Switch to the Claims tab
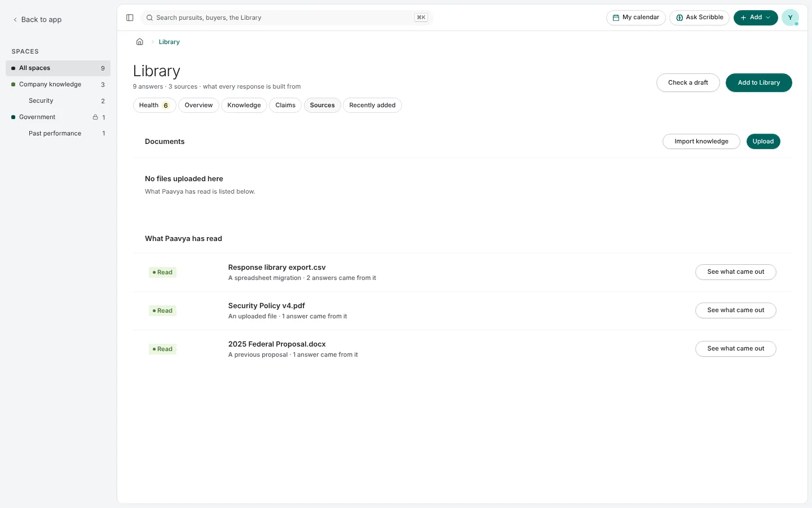Viewport: 812px width, 508px height. (x=285, y=106)
